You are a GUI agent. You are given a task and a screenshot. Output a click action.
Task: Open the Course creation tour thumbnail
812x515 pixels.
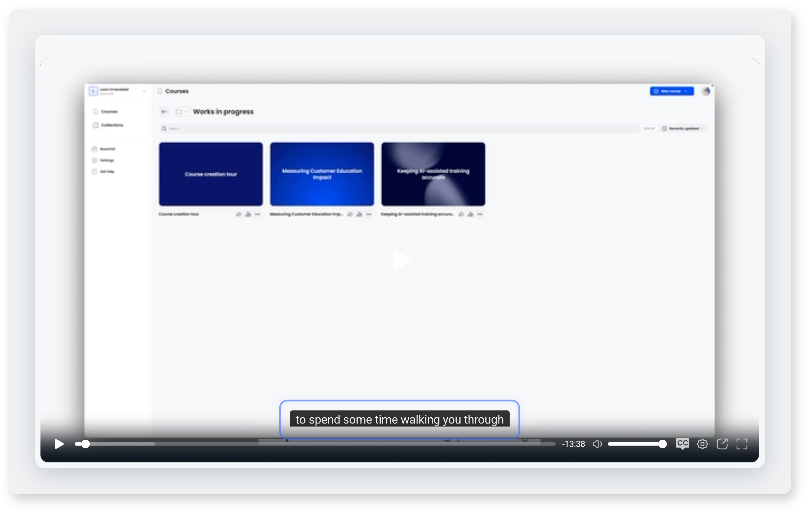pos(211,174)
